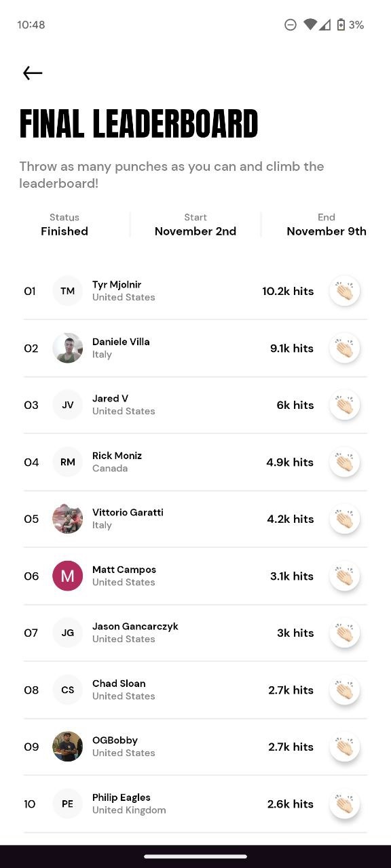391x868 pixels.
Task: Applaud Daniele Villa with the clap icon
Action: click(344, 348)
